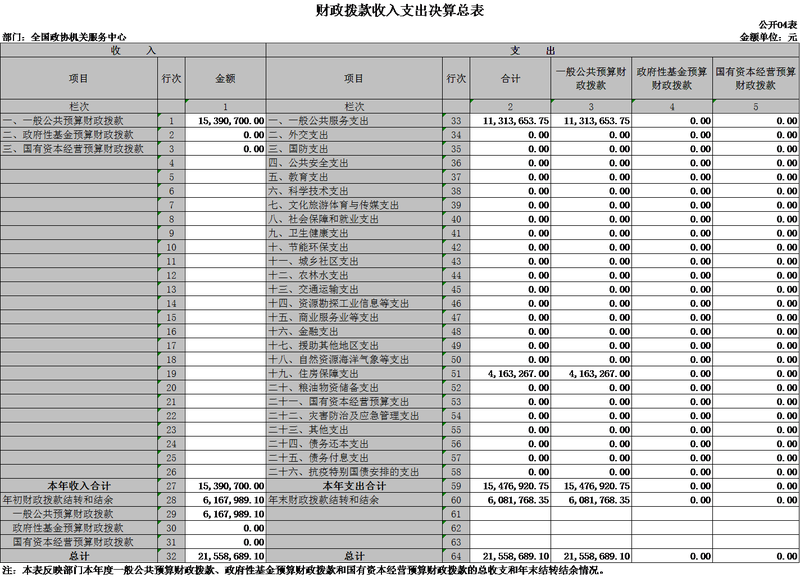Select the 九、卫生健康支出 cell
The image size is (800, 577).
pyautogui.click(x=354, y=233)
